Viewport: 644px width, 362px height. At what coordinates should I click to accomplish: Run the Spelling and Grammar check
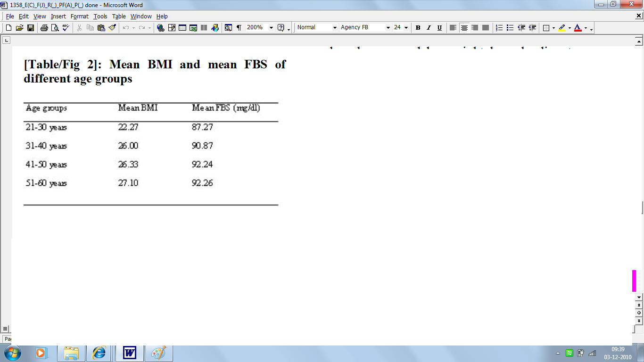click(x=66, y=28)
